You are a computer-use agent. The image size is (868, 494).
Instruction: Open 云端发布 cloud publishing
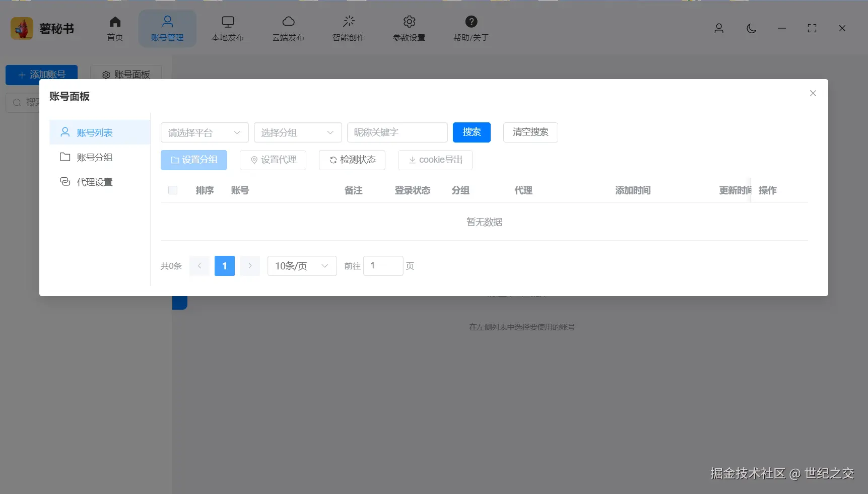(x=288, y=28)
